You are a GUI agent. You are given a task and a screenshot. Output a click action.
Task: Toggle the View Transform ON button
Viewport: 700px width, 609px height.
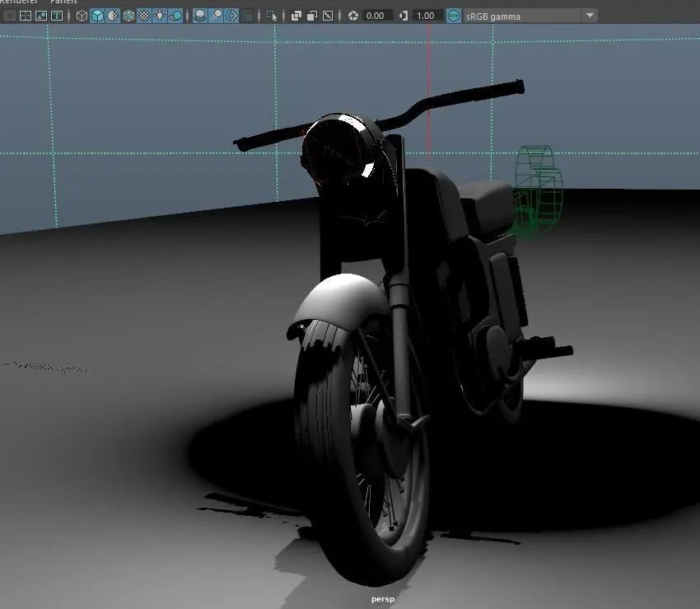[454, 16]
